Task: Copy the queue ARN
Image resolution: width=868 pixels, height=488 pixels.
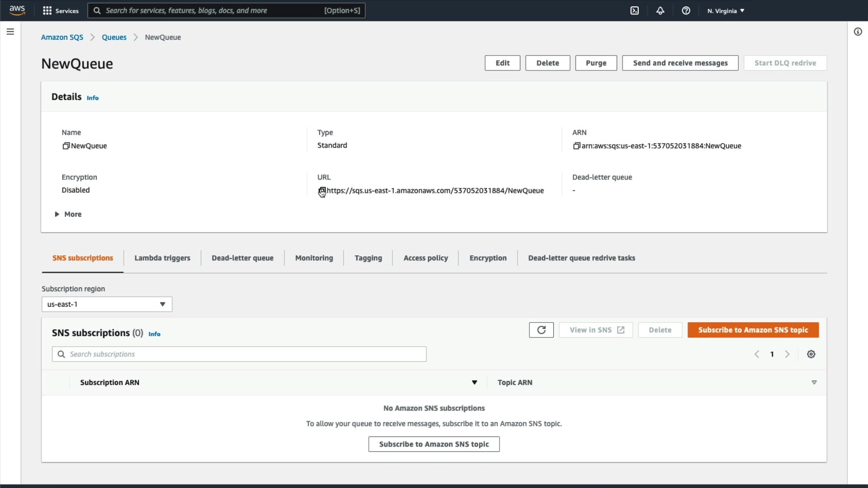Action: pos(576,146)
